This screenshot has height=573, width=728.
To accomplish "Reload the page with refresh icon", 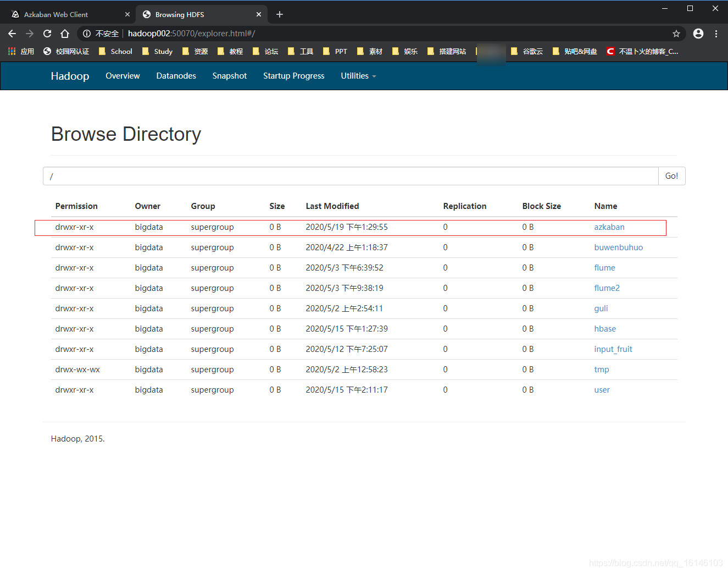I will coord(47,34).
